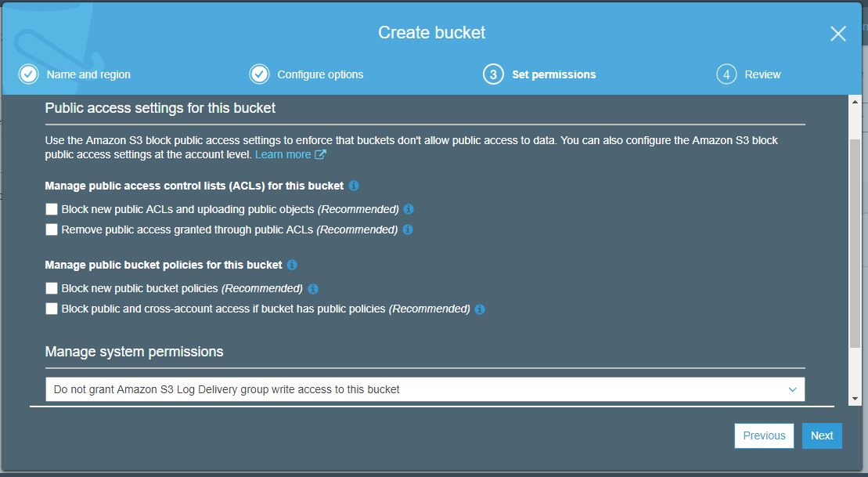Click the Next button
The height and width of the screenshot is (477, 868).
point(822,435)
